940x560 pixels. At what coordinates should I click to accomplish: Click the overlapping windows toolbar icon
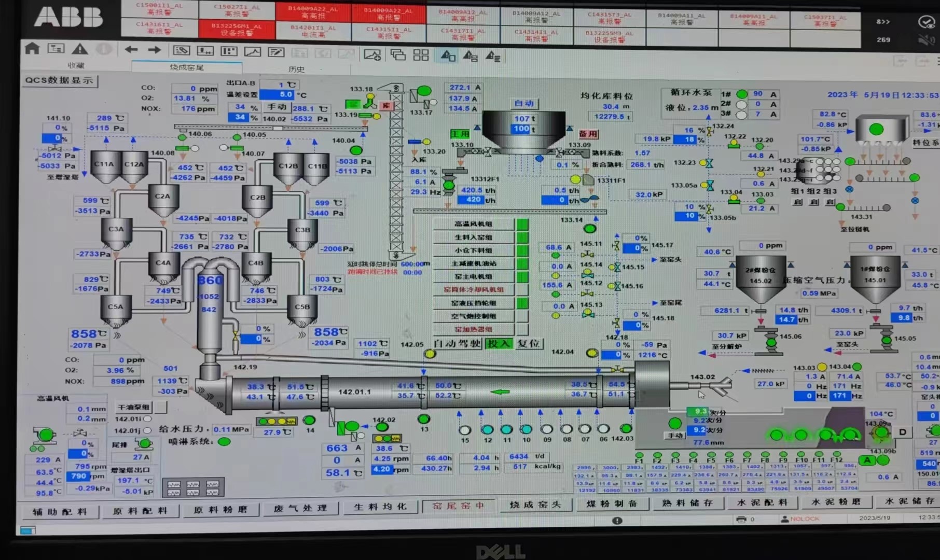coord(398,54)
